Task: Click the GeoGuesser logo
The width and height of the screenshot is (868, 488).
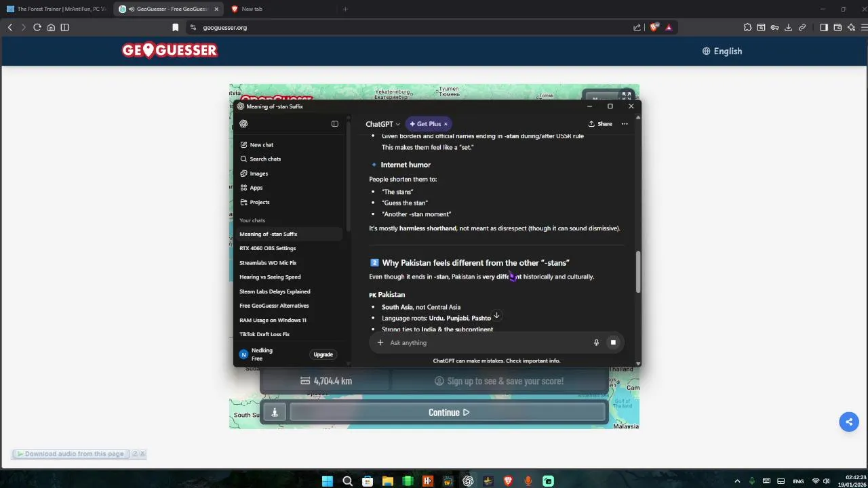Action: 170,50
